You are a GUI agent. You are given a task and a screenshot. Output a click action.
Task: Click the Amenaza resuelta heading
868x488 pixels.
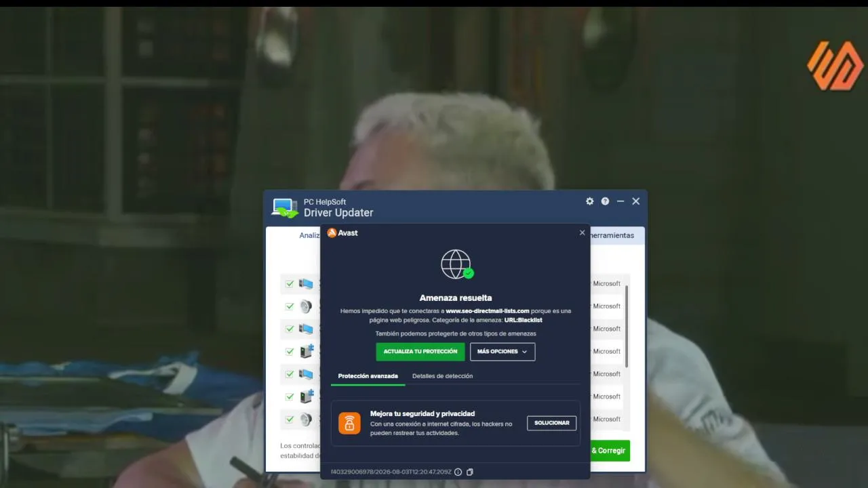point(456,298)
